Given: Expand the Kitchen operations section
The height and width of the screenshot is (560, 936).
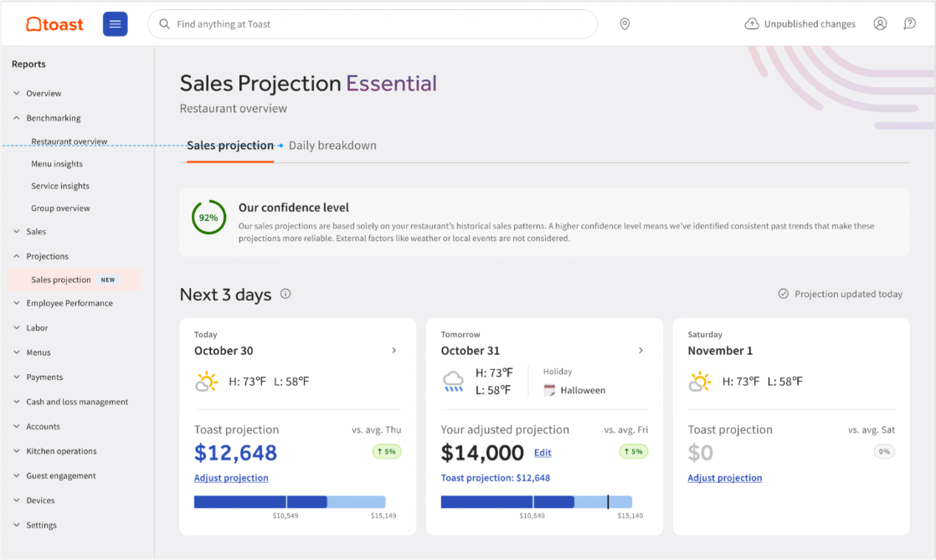Looking at the screenshot, I should pos(17,451).
